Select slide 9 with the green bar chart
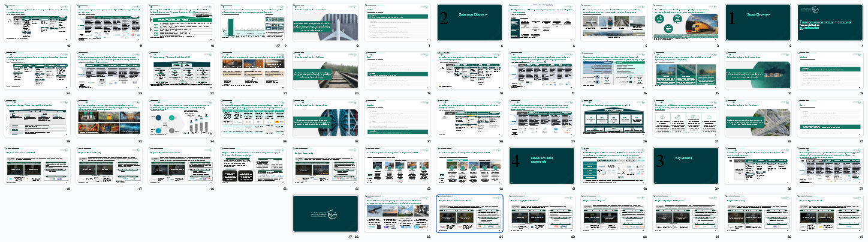Image resolution: width=868 pixels, height=242 pixels. coord(254,22)
